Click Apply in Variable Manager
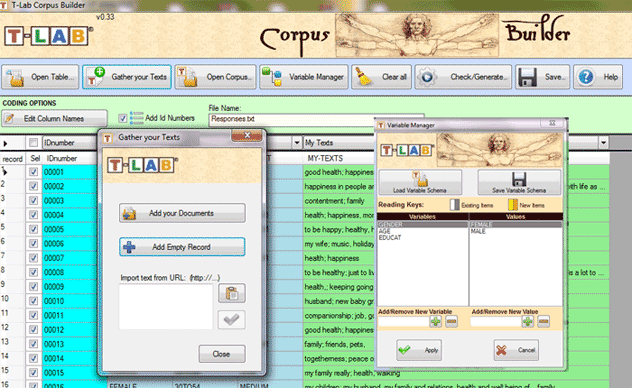Image resolution: width=632 pixels, height=388 pixels. pos(419,350)
